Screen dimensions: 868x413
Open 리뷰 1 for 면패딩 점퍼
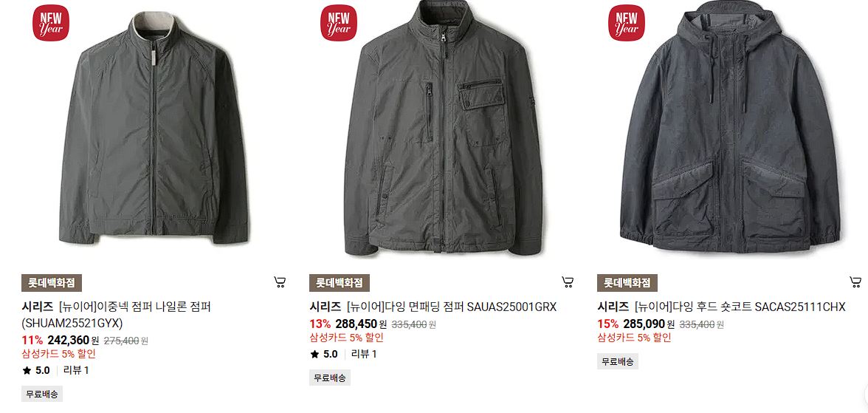pos(365,354)
